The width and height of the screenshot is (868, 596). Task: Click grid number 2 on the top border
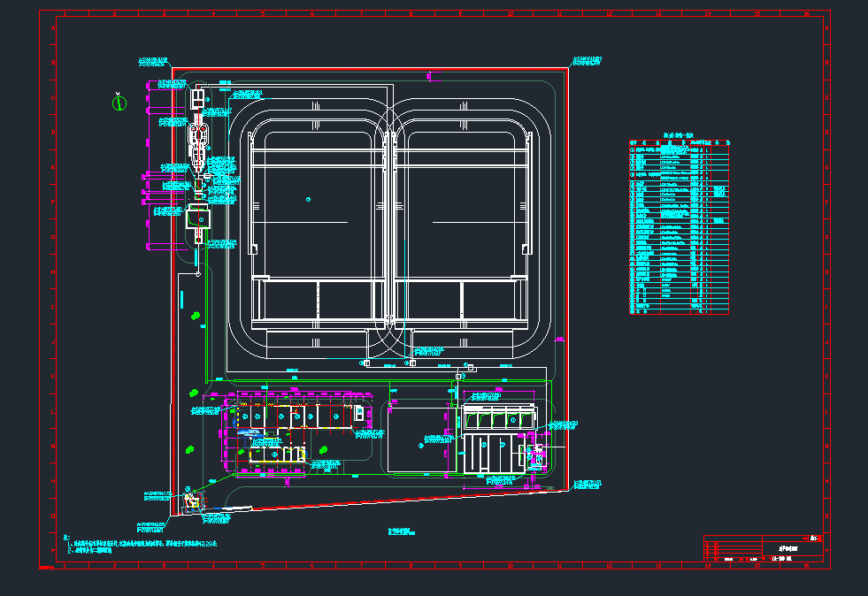114,13
